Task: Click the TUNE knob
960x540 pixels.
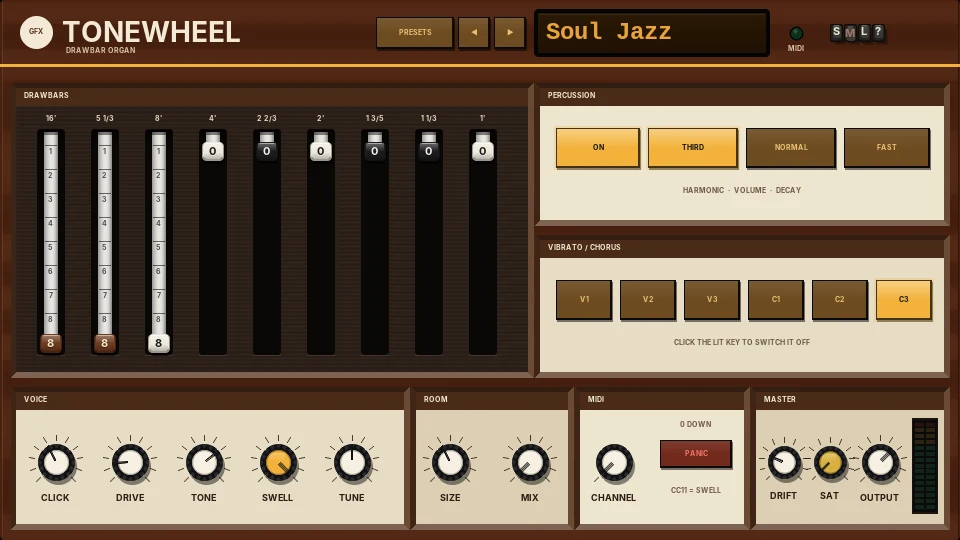Action: click(x=352, y=463)
